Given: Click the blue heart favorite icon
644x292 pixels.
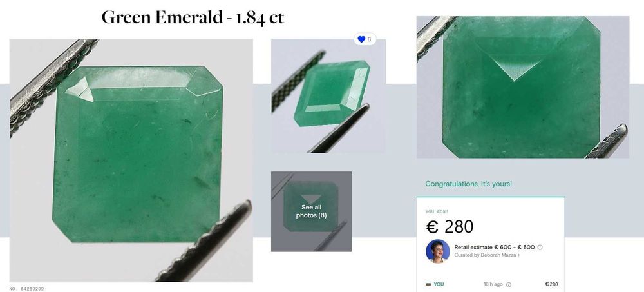Looking at the screenshot, I should click(x=361, y=39).
